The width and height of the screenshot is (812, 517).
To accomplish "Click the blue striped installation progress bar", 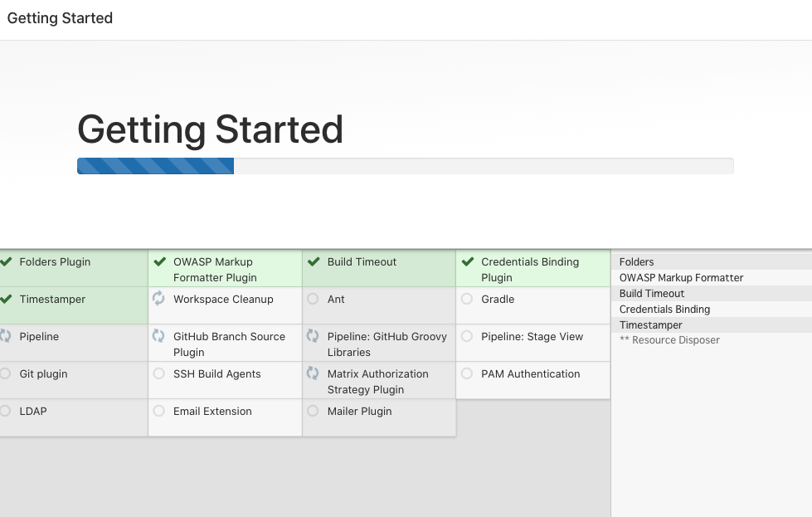I will tap(156, 166).
